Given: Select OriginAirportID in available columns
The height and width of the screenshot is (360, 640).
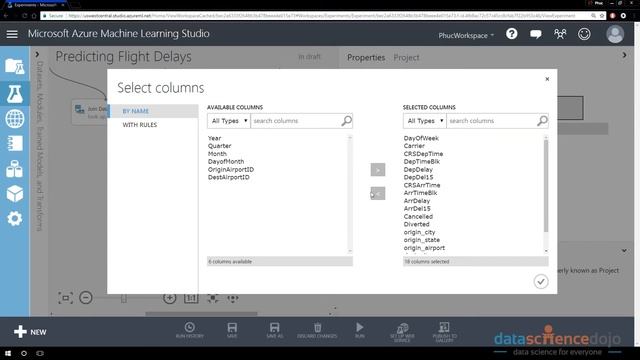Looking at the screenshot, I should pos(231,169).
